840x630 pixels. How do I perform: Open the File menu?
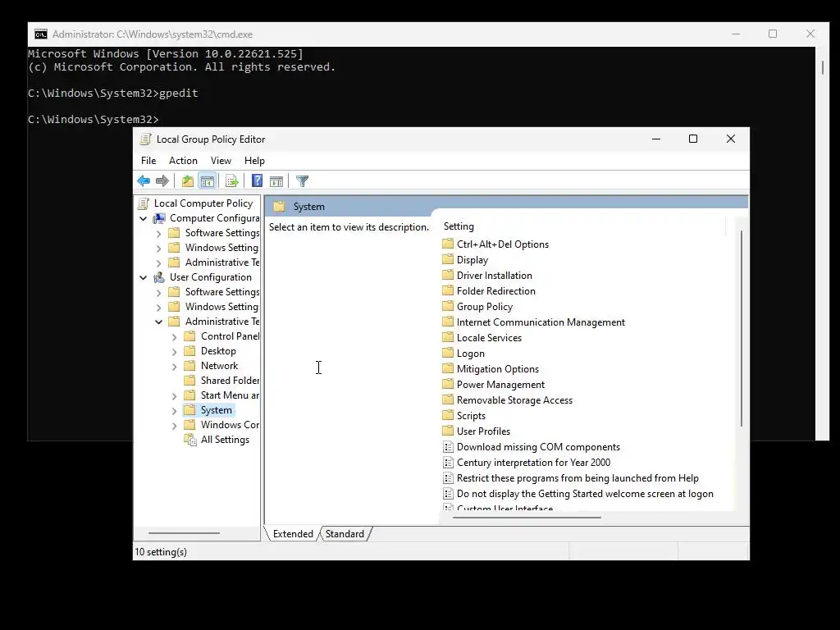pos(148,161)
